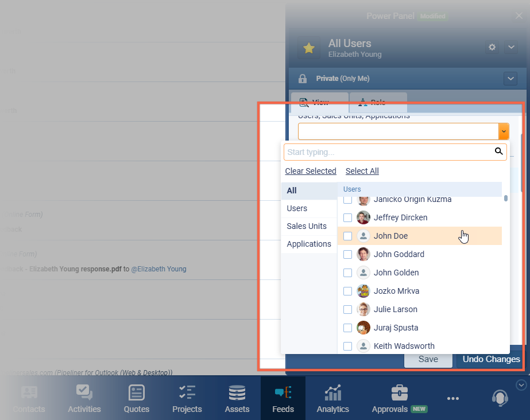Select the Users filter category

[x=309, y=208]
